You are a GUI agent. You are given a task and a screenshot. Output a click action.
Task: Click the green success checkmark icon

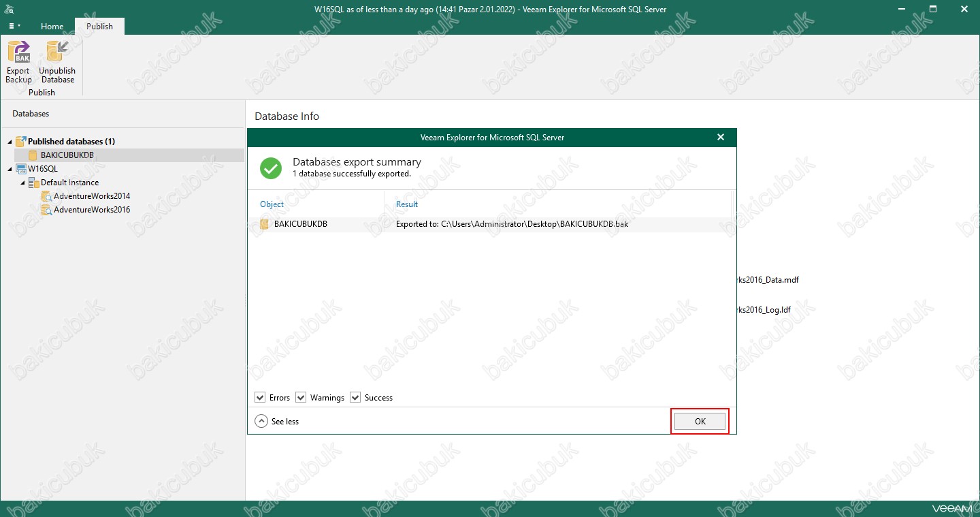(271, 168)
